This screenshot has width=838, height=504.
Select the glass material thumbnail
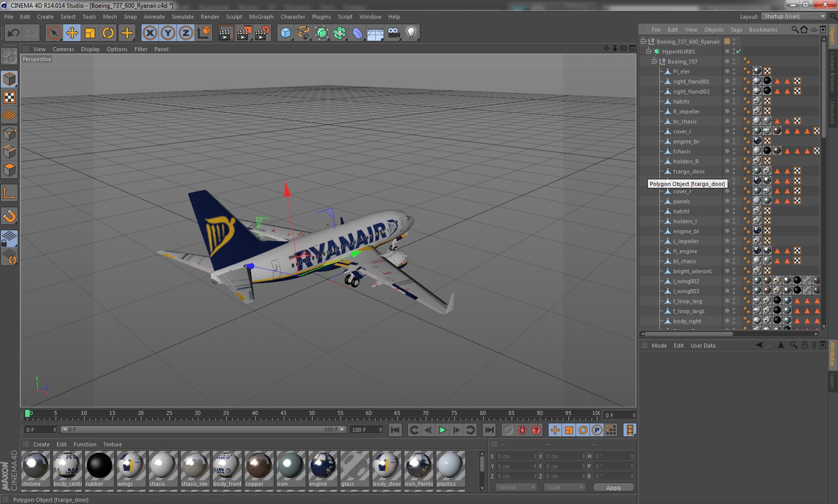(355, 468)
